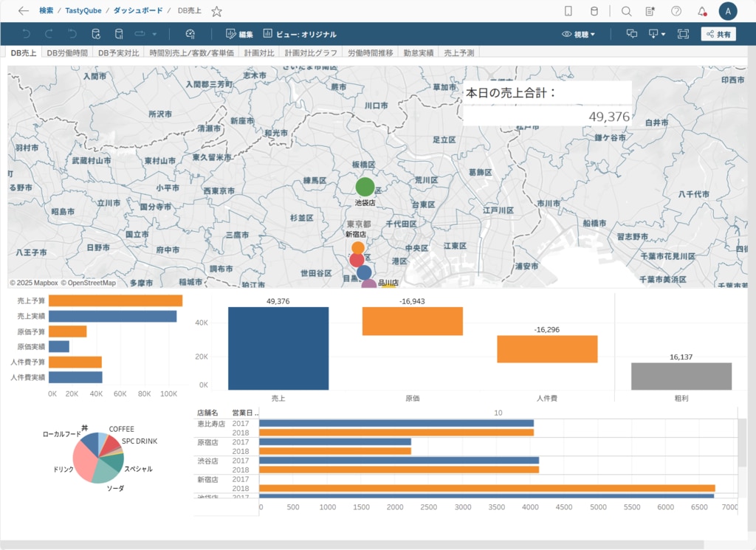Click the dark blue 売上 waterfall bar
The width and height of the screenshot is (756, 550).
click(x=278, y=348)
